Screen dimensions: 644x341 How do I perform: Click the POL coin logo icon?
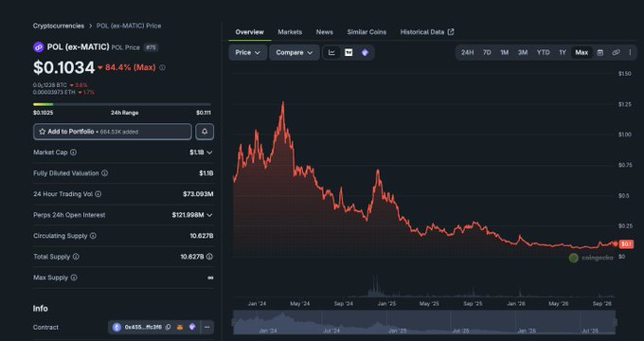point(39,47)
